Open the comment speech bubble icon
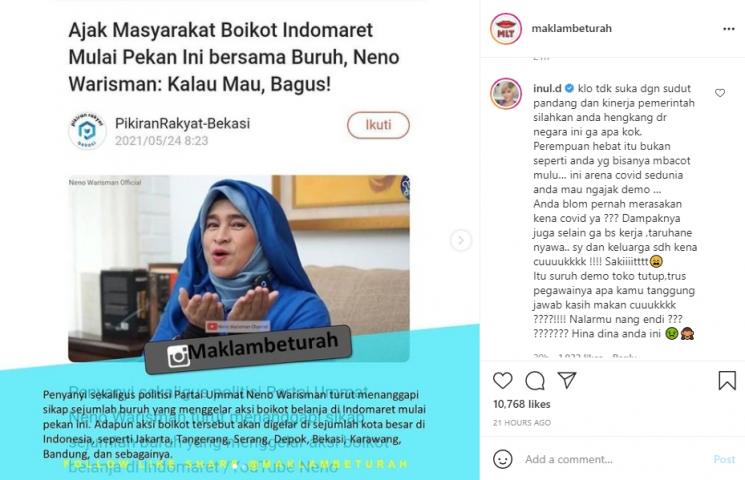The width and height of the screenshot is (745, 480). pos(535,381)
